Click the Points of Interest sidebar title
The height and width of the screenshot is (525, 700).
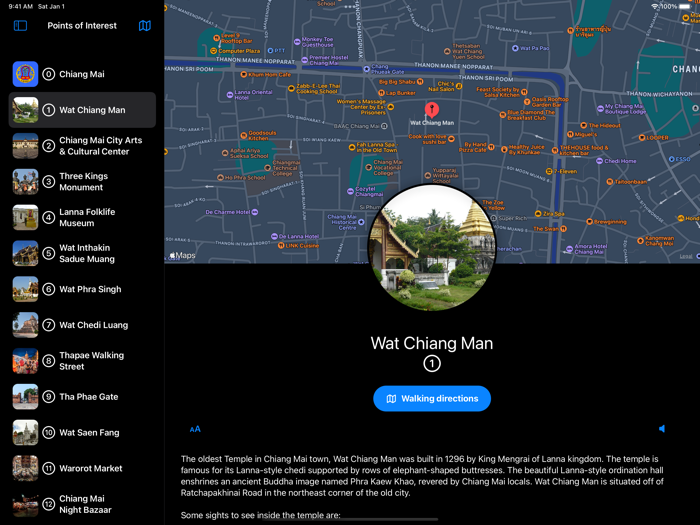[x=82, y=26]
